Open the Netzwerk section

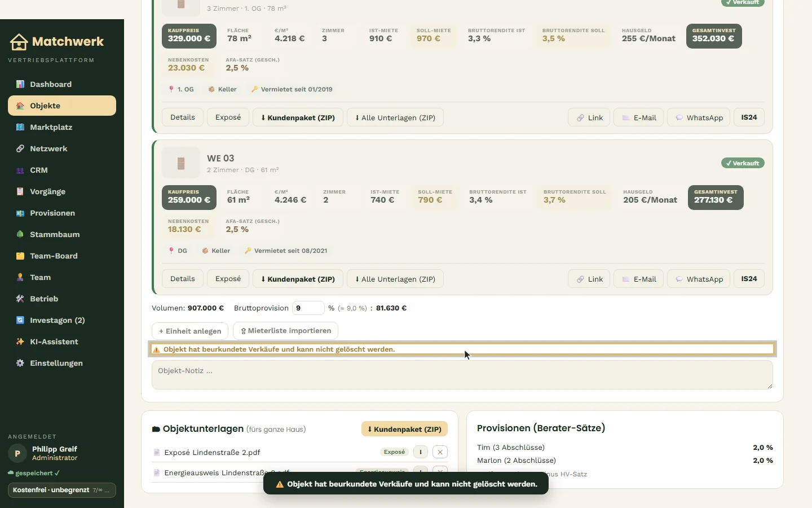point(62,148)
